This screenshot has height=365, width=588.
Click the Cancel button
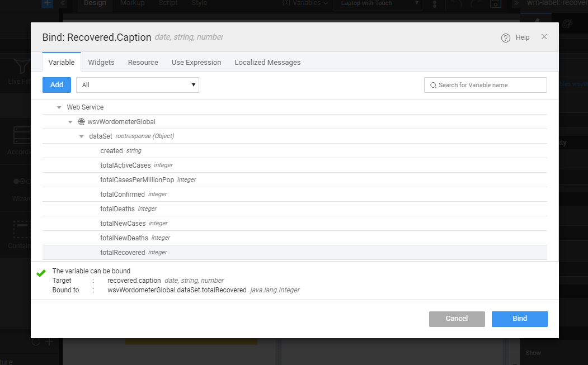pyautogui.click(x=457, y=319)
